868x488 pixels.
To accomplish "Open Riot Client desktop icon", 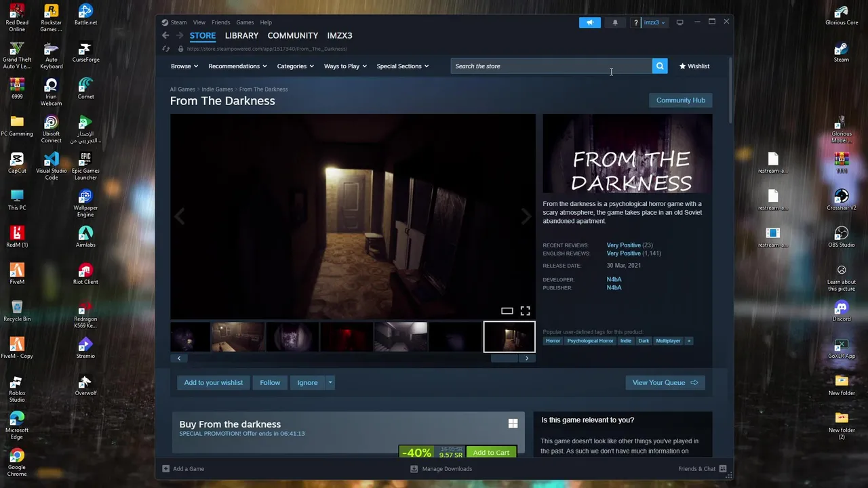I will [85, 274].
